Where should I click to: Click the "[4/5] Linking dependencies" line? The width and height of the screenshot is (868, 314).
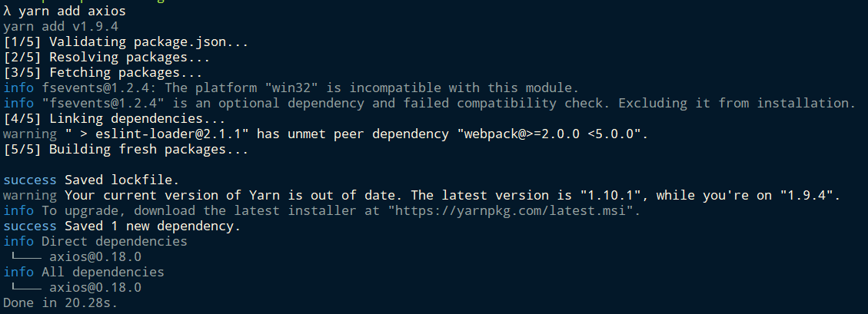click(114, 119)
